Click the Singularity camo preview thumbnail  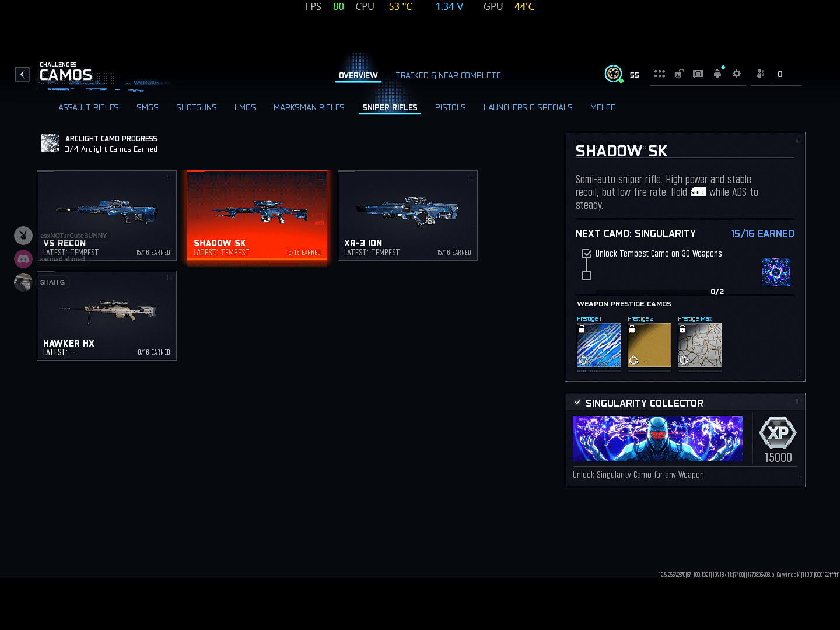776,272
